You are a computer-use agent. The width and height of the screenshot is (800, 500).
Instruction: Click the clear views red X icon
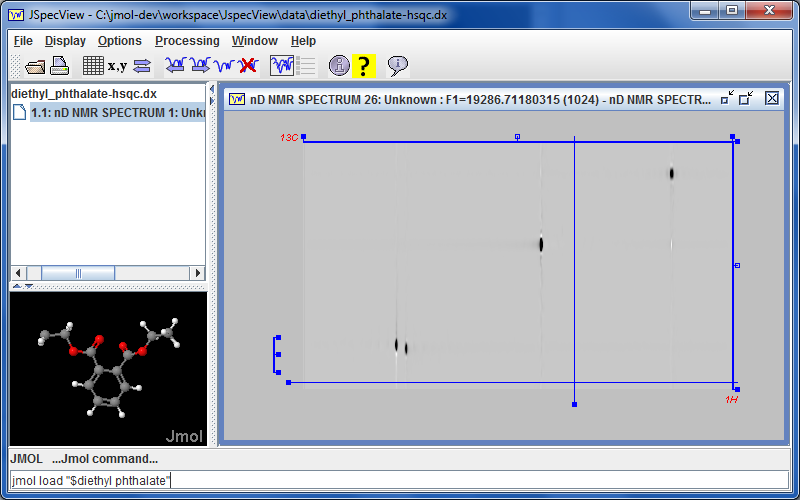coord(248,65)
